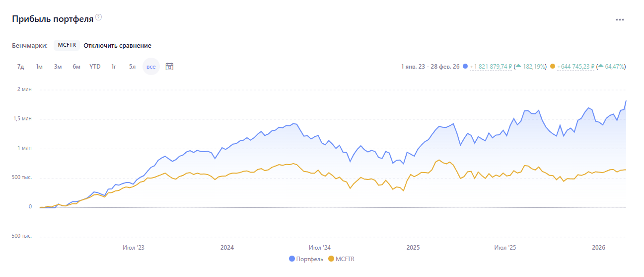Click Отключить сравнение link
The height and width of the screenshot is (277, 644).
pyautogui.click(x=117, y=45)
